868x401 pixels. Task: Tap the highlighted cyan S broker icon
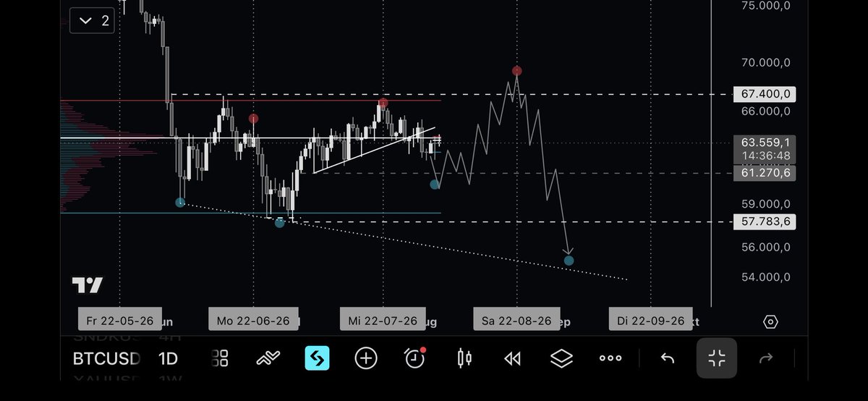point(317,358)
